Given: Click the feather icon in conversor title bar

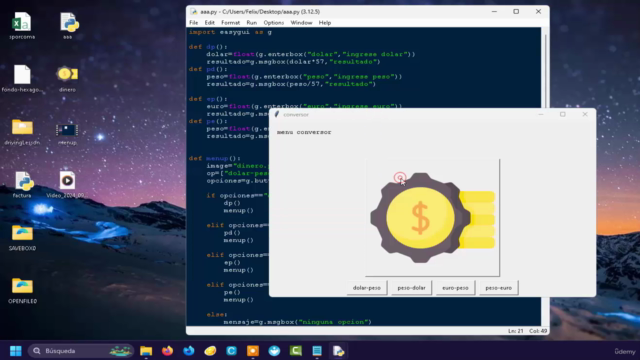Looking at the screenshot, I should [x=277, y=115].
